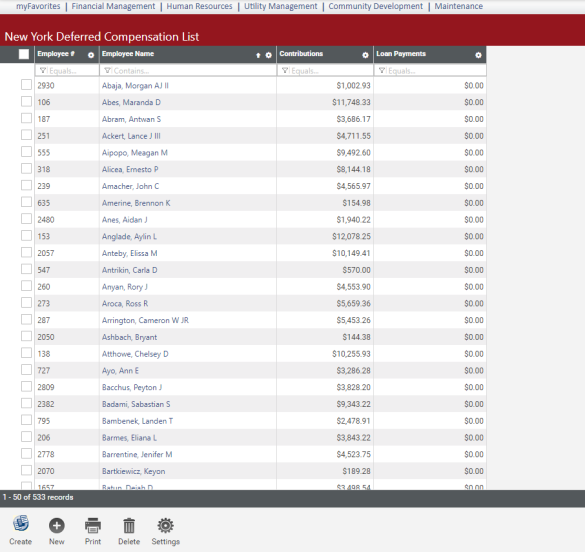
Task: Tick the checkbox for Amacher, John C
Action: (26, 185)
